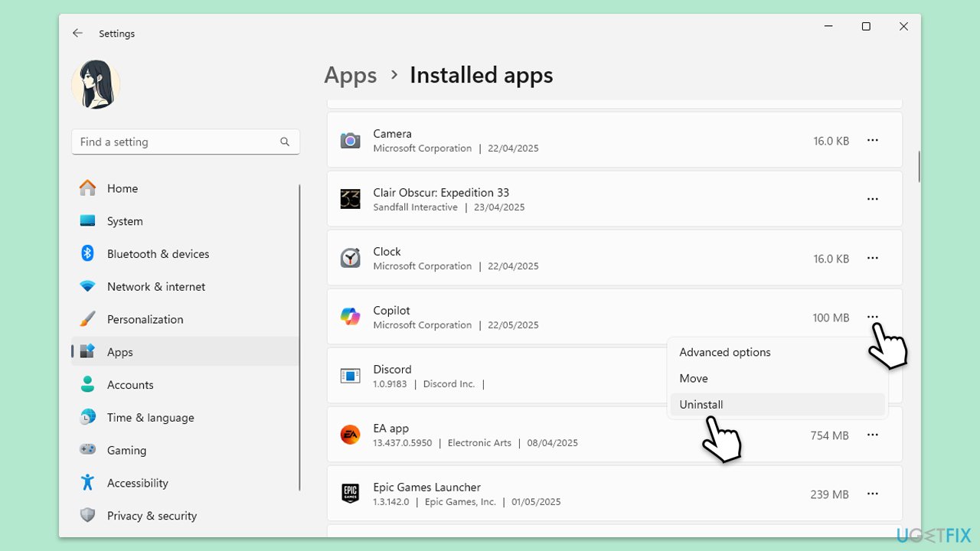Click the Apps icon in the sidebar
This screenshot has width=980, height=551.
pos(88,352)
